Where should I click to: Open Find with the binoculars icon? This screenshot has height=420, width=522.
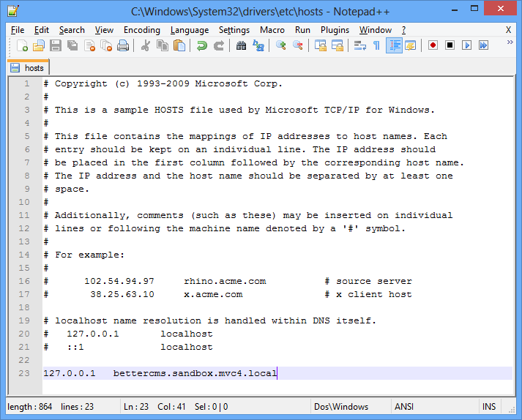click(x=241, y=45)
